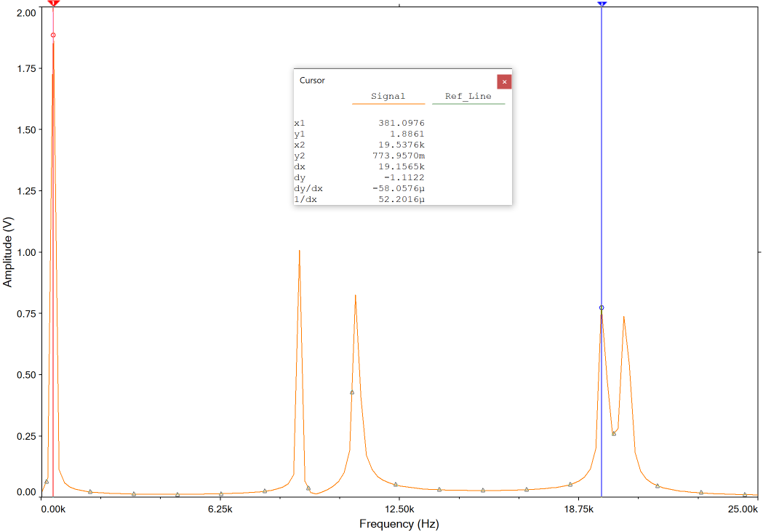Click the 1/dx readout value

(x=401, y=199)
